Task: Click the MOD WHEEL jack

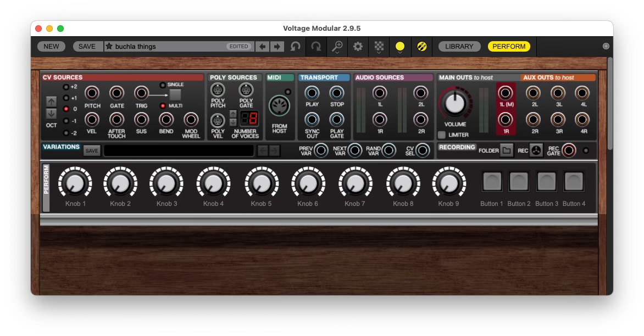Action: click(x=191, y=120)
